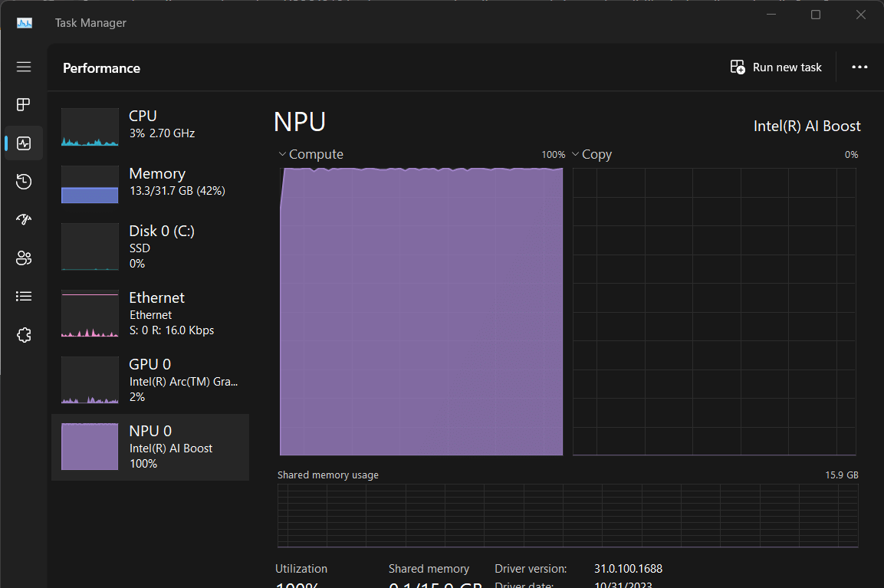Image resolution: width=884 pixels, height=588 pixels.
Task: Select the GPU 0 panel
Action: (x=150, y=379)
